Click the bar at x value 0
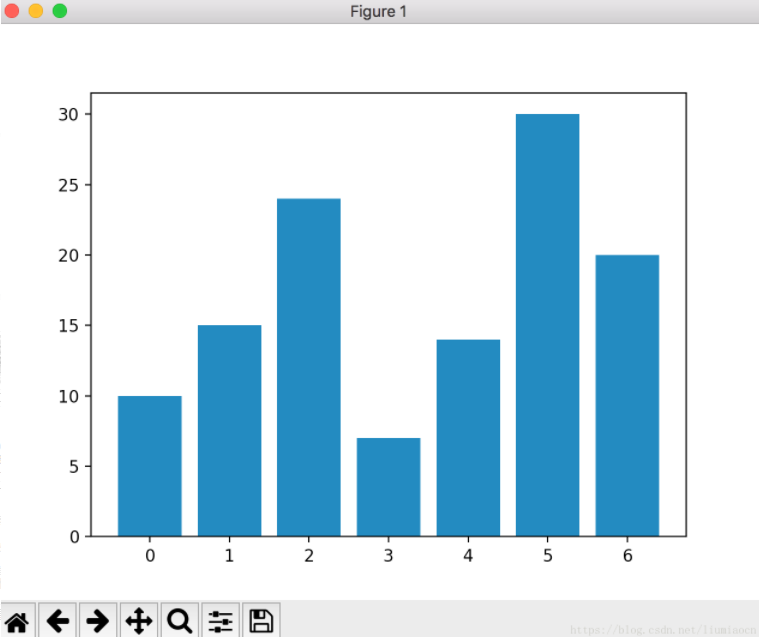The image size is (759, 637). [x=150, y=466]
